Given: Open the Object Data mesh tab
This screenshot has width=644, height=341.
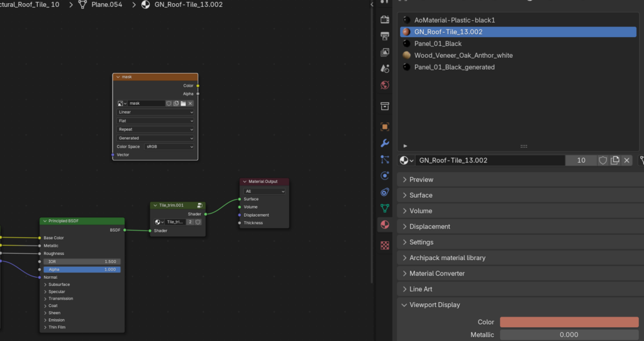Looking at the screenshot, I should [x=385, y=208].
